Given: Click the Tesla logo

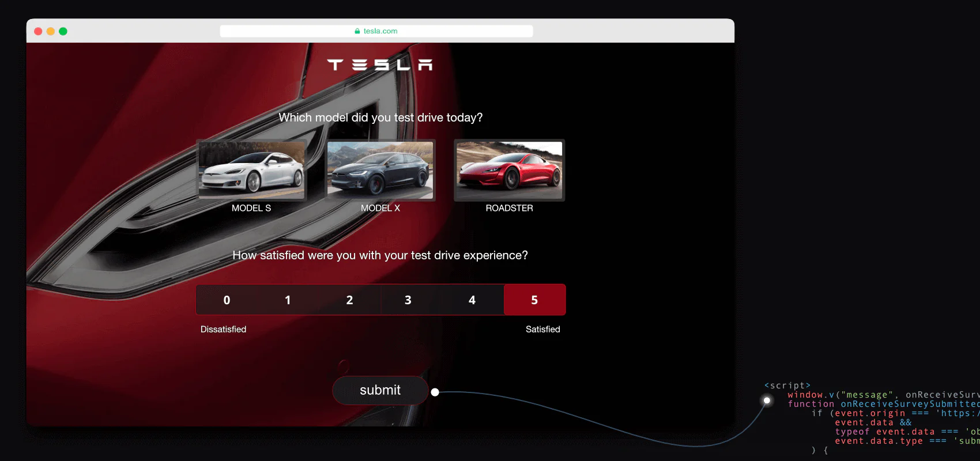Looking at the screenshot, I should [380, 65].
